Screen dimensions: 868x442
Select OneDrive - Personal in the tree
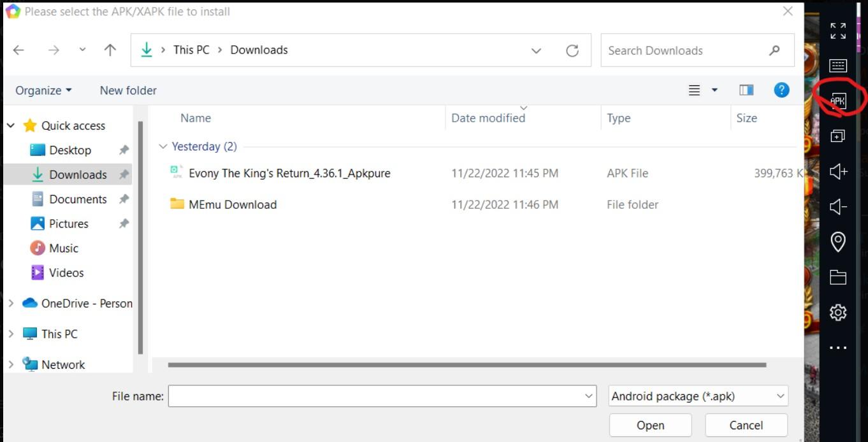point(77,303)
